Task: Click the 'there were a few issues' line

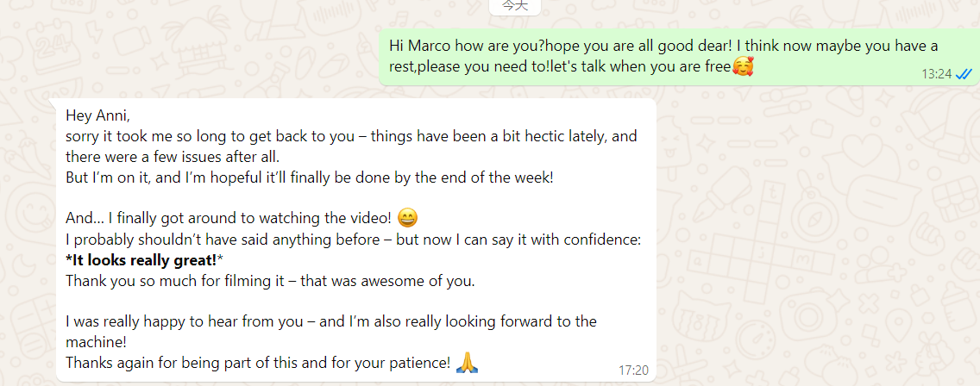Action: (x=173, y=157)
